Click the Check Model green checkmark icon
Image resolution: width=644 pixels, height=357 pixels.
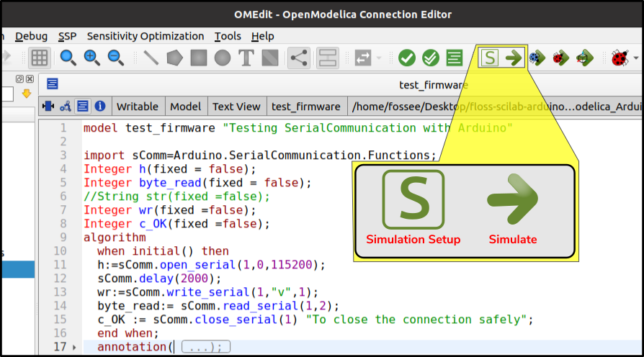tap(406, 58)
